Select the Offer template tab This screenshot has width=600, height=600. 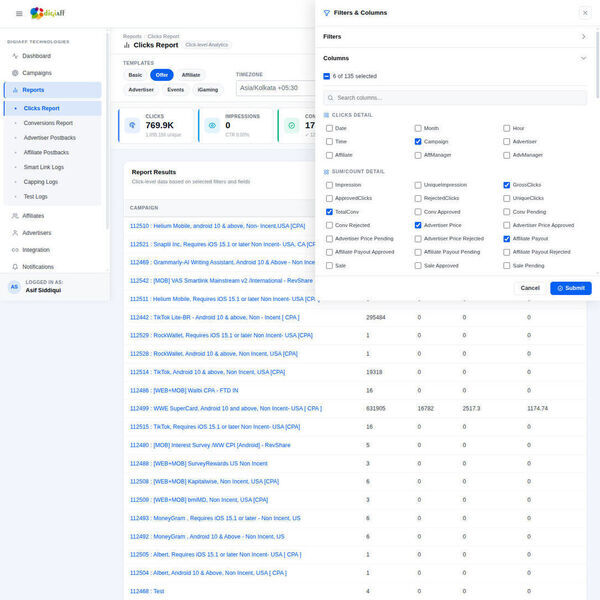(162, 75)
